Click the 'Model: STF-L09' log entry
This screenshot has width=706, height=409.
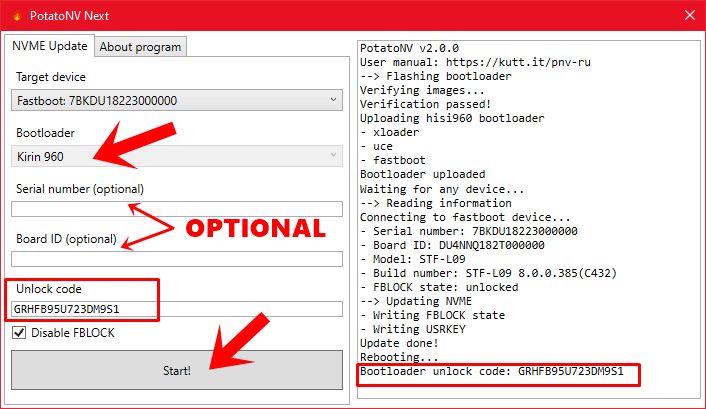click(x=412, y=259)
